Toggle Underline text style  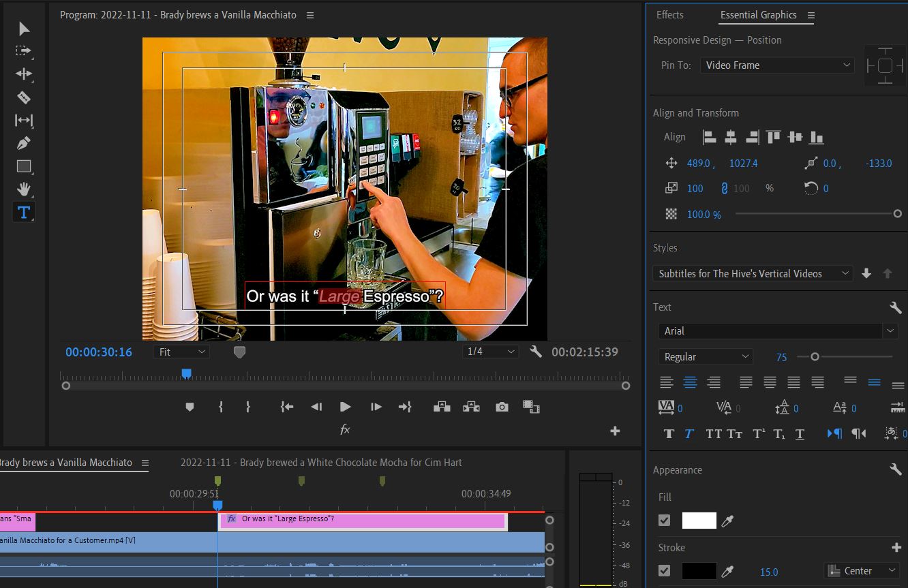[x=800, y=433]
